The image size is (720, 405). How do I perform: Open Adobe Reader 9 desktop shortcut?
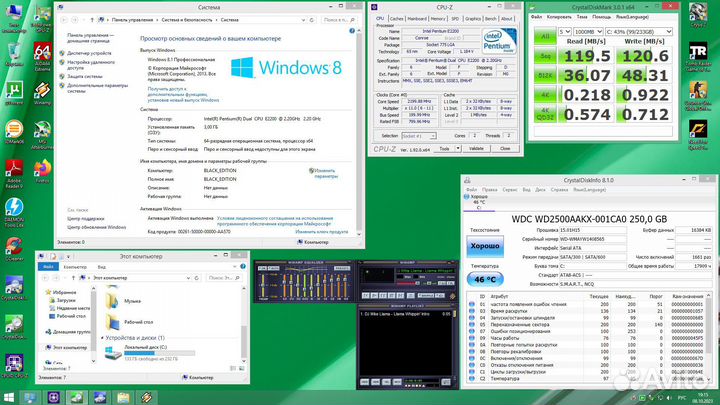coord(14,174)
